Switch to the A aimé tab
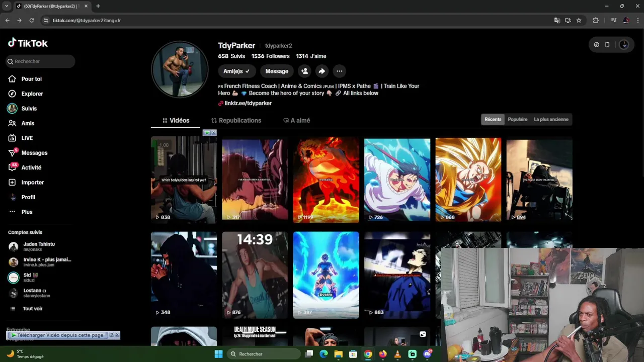Image resolution: width=644 pixels, height=362 pixels. click(296, 121)
